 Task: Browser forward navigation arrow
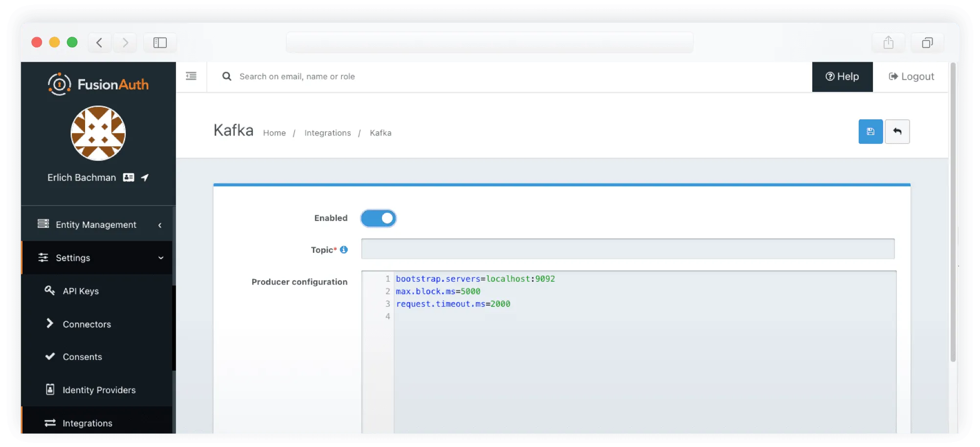(x=125, y=43)
